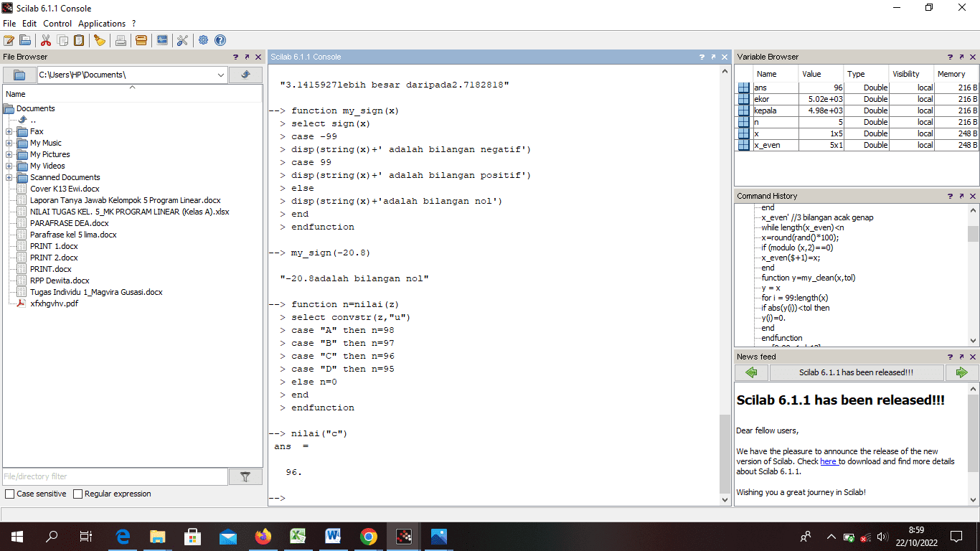The image size is (980, 551).
Task: Open Windows Start menu
Action: 17,536
